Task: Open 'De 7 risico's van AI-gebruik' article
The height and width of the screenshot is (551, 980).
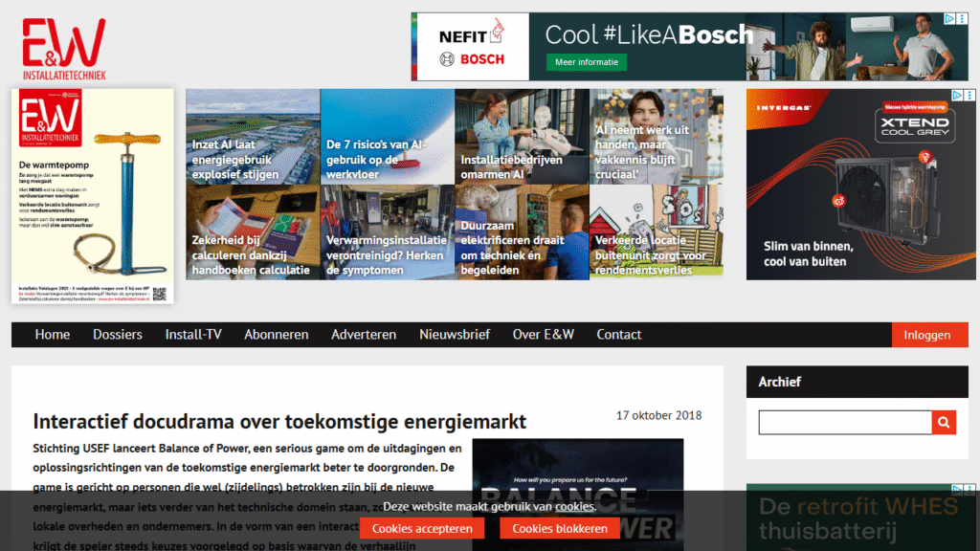Action: point(387,137)
